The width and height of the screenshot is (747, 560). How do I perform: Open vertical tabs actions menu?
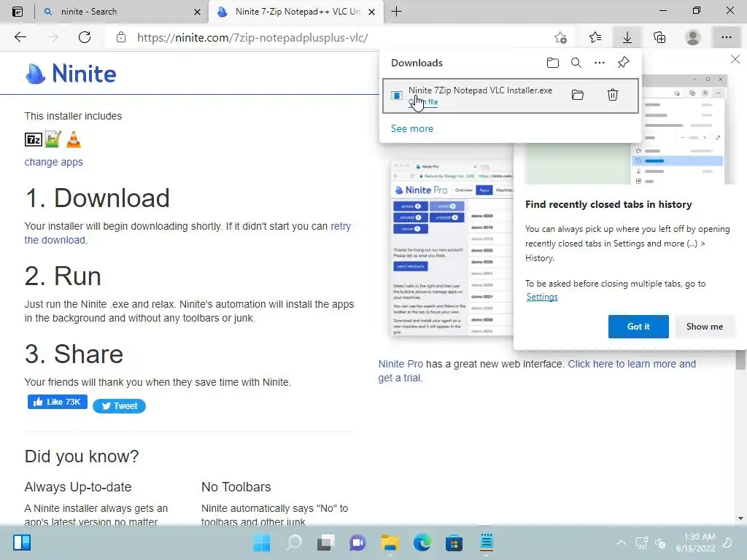18,12
